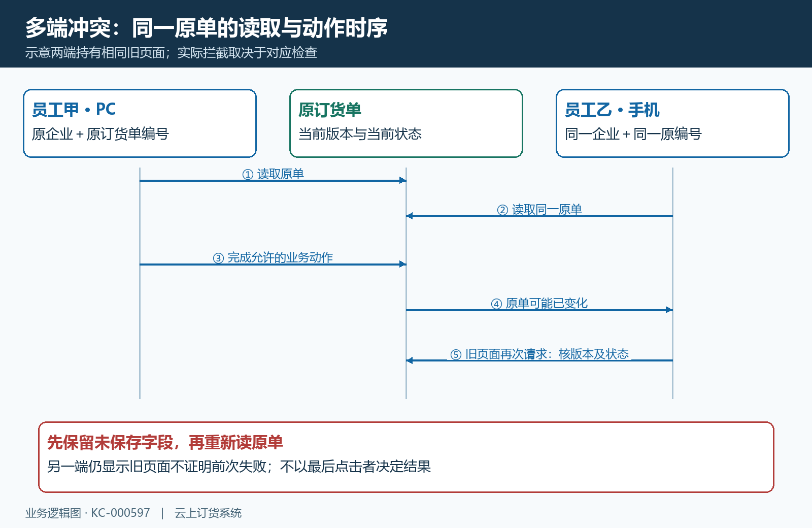The width and height of the screenshot is (812, 528).
Task: Click the title "多端冲突：同一原单的读取与动作时序"
Action: pyautogui.click(x=207, y=28)
